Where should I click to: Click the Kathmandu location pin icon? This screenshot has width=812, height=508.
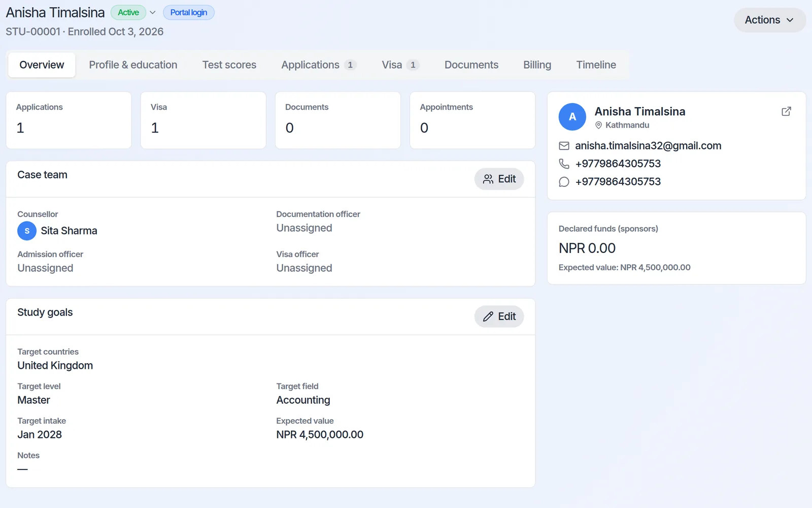(598, 125)
